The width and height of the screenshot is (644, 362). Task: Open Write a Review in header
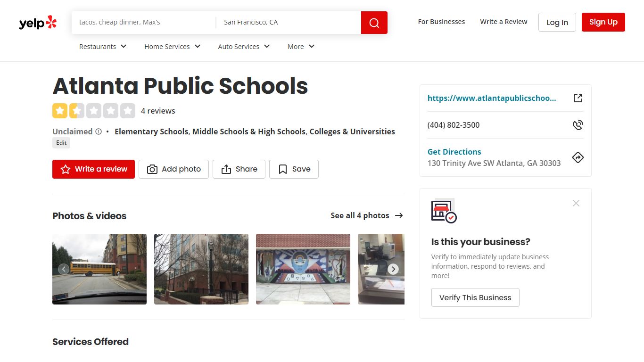click(504, 22)
